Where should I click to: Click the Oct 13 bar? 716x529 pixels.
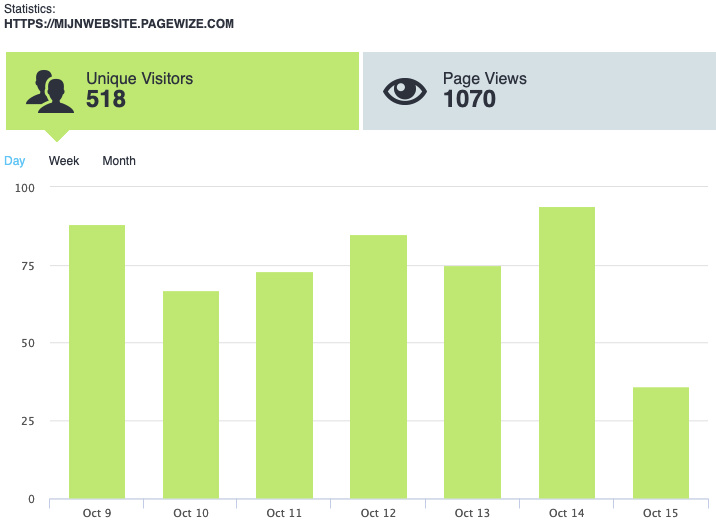tap(472, 382)
